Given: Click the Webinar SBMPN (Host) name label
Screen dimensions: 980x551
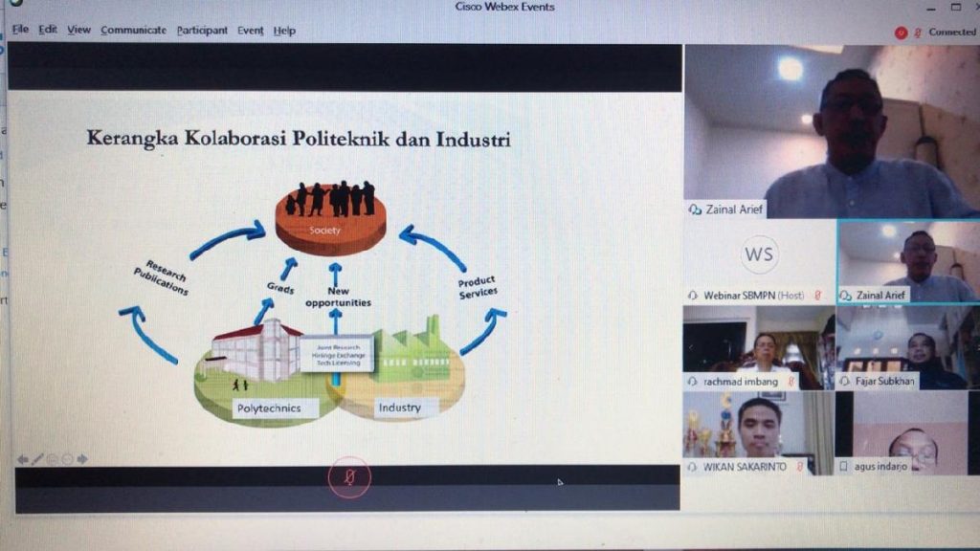Looking at the screenshot, I should pyautogui.click(x=754, y=296).
